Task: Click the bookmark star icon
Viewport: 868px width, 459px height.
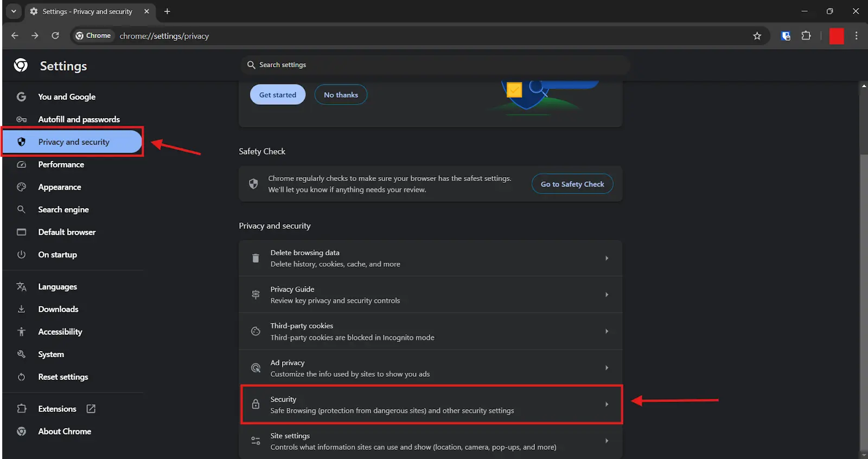Action: point(757,36)
